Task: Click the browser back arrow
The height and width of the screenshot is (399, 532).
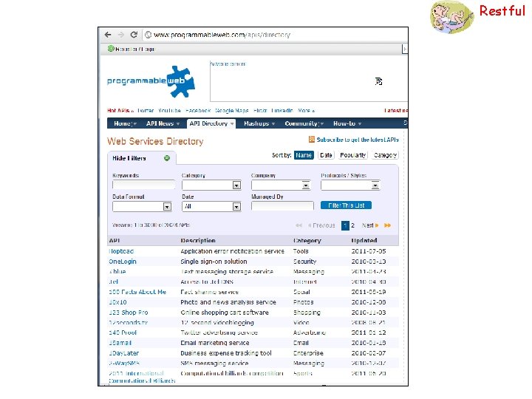Action: pos(108,35)
